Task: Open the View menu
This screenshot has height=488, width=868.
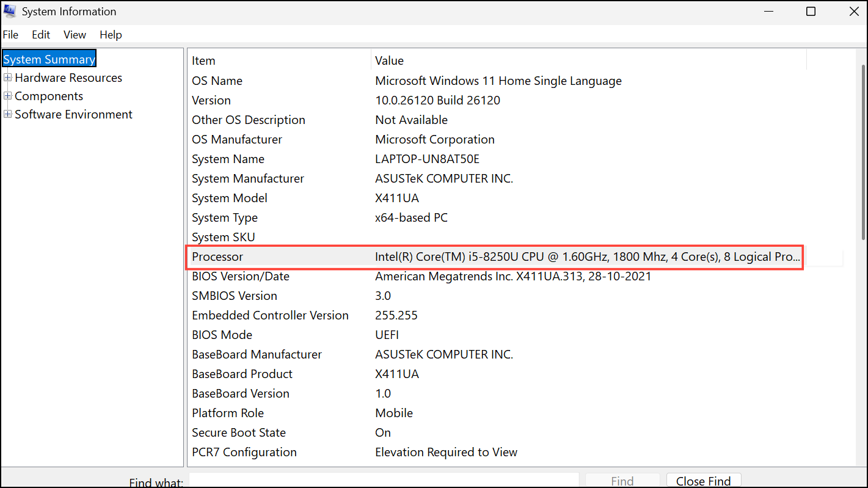Action: pyautogui.click(x=74, y=35)
